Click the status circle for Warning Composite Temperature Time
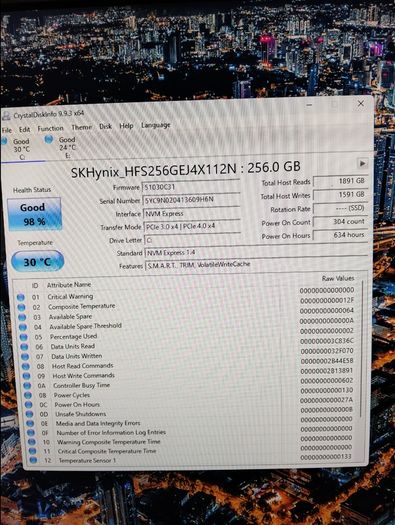395x525 pixels. point(31,442)
